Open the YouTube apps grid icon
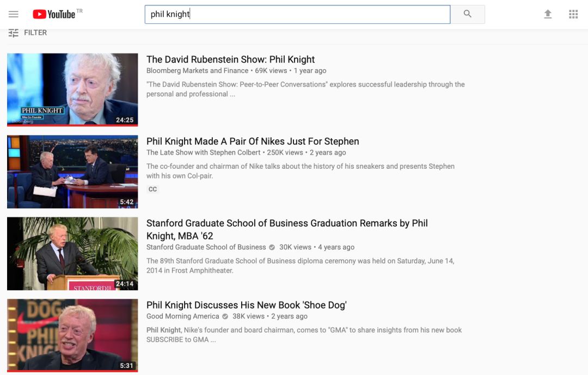Screen dimensions: 588x375 click(x=573, y=14)
